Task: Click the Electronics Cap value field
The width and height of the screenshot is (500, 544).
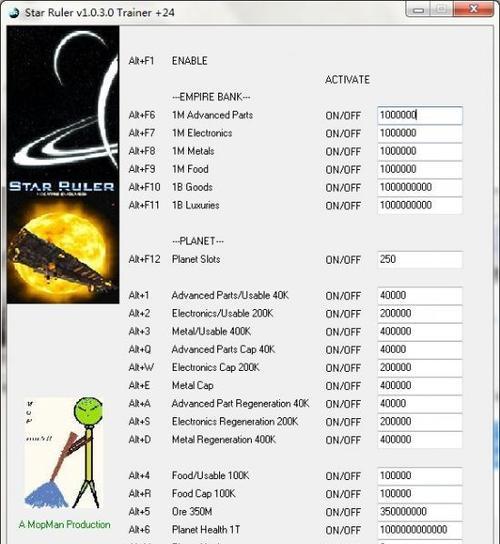Action: [420, 368]
